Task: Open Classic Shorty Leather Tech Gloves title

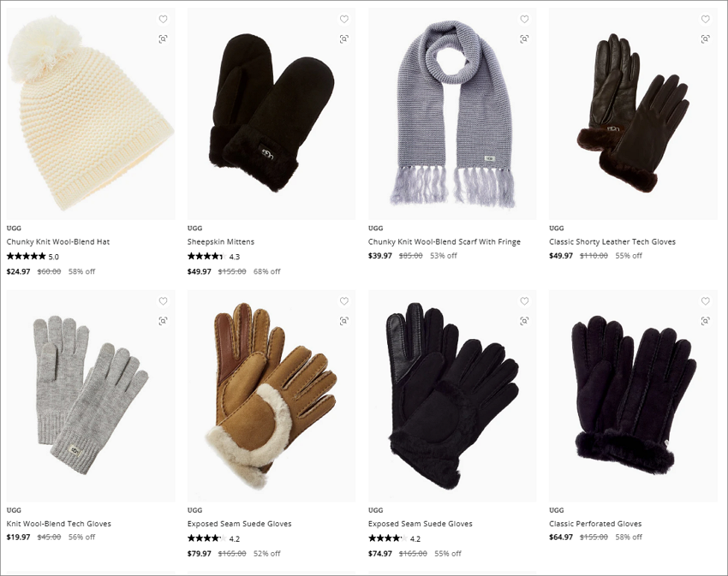Action: [612, 242]
